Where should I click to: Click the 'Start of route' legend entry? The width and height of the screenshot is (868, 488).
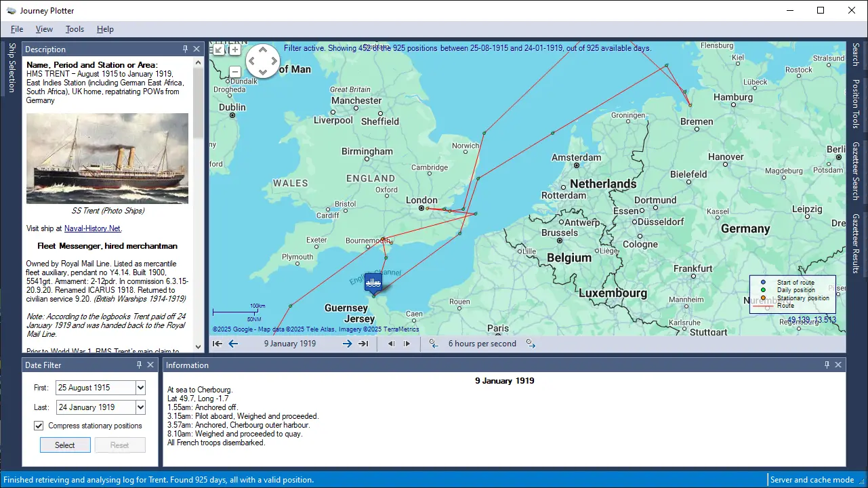(x=795, y=283)
